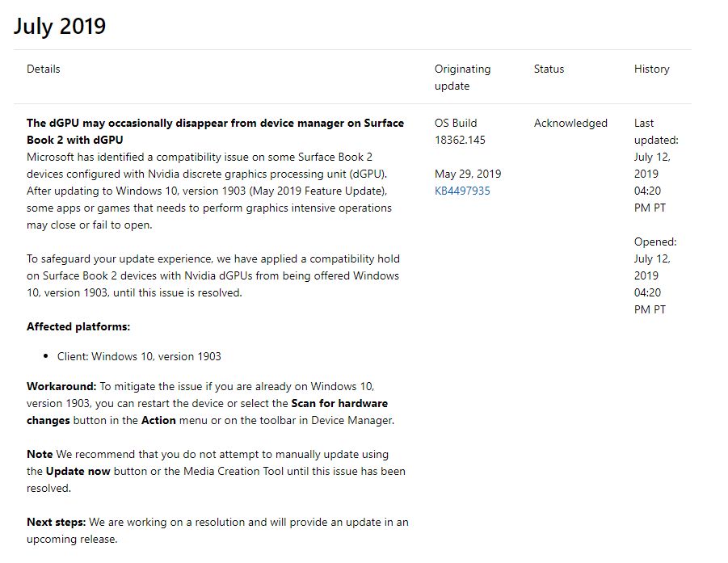728x563 pixels.
Task: Click the dGPU disappear issue title
Action: (215, 131)
